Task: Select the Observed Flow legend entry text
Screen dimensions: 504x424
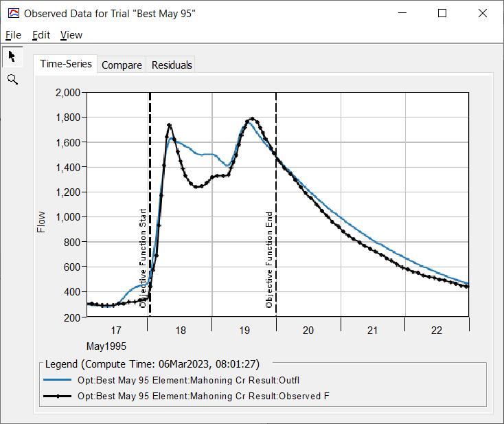Action: tap(203, 396)
